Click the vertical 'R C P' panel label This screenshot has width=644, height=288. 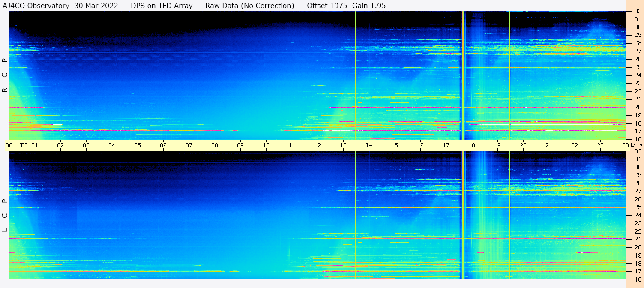point(5,75)
